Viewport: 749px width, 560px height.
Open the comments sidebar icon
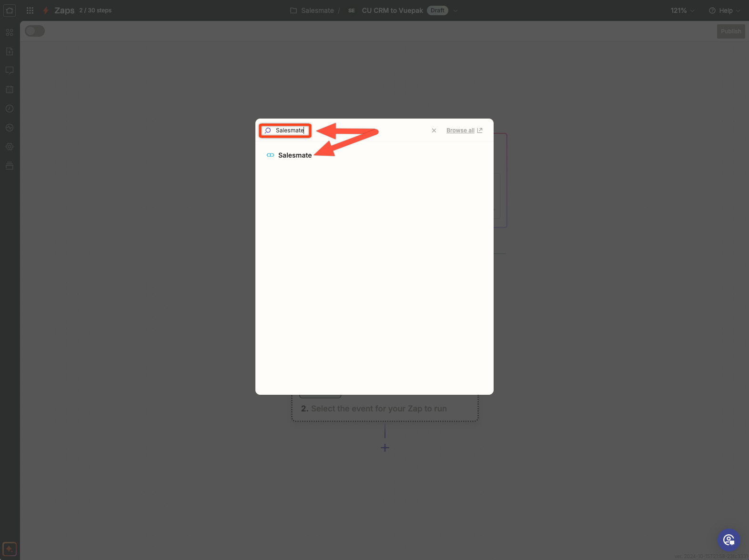10,70
